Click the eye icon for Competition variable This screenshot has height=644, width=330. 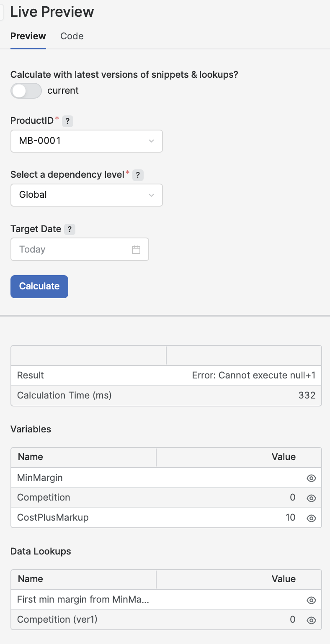311,498
